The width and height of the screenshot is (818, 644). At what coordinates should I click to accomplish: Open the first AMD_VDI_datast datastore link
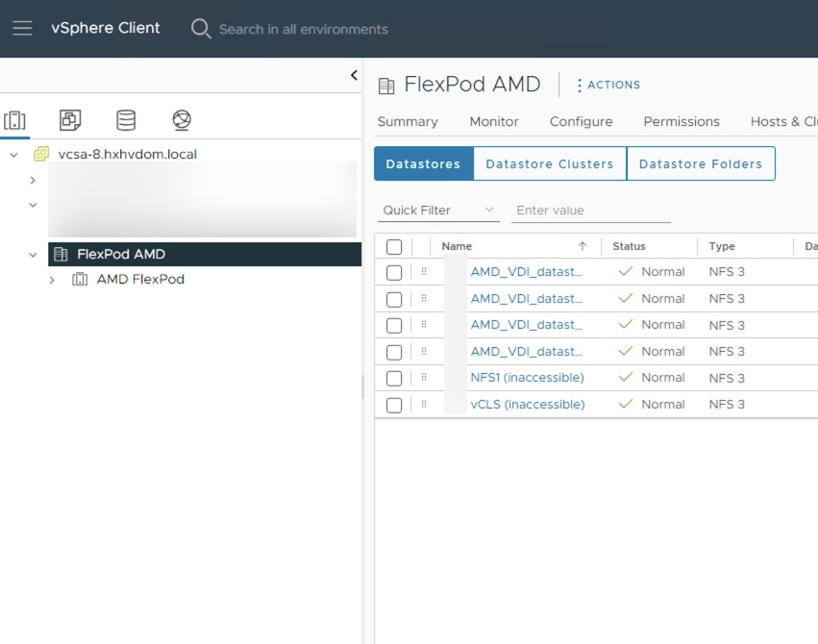tap(526, 272)
